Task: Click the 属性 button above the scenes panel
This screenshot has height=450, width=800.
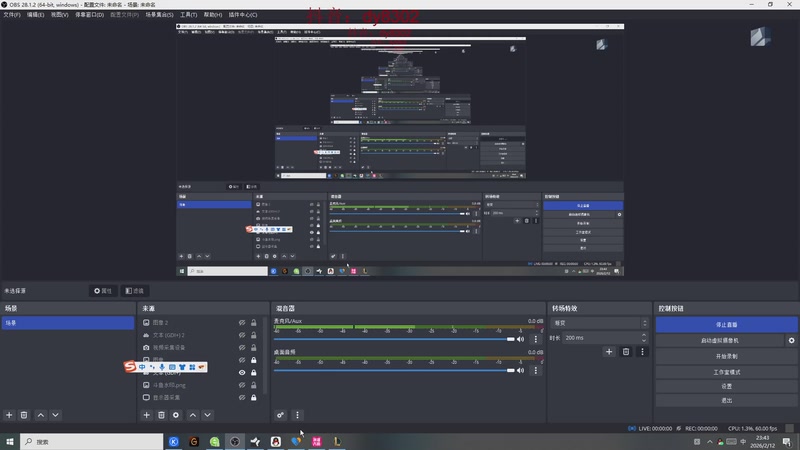Action: [x=103, y=291]
